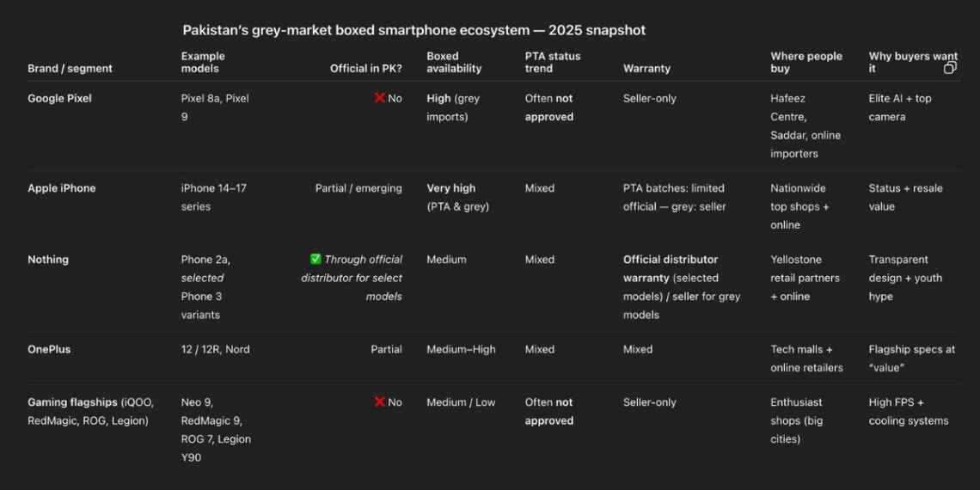Click the green checkmark in Nothing row
Image resolution: width=980 pixels, height=490 pixels.
(315, 259)
